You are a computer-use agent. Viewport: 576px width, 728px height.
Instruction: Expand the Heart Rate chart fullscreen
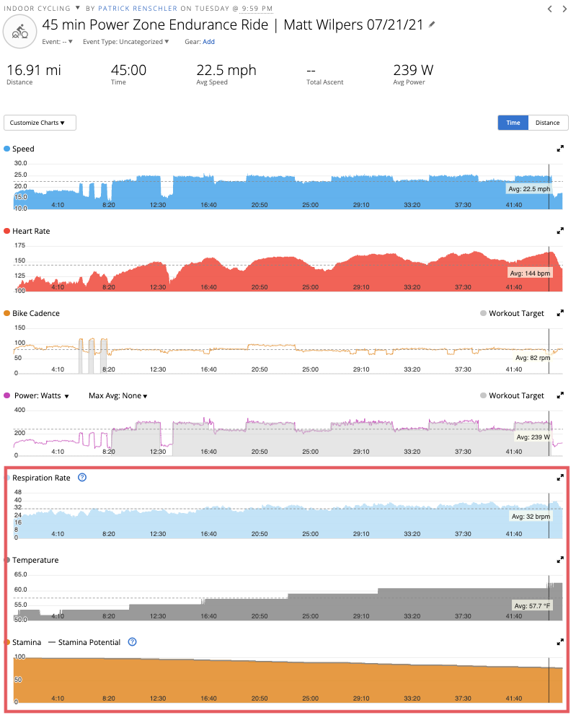(x=560, y=231)
